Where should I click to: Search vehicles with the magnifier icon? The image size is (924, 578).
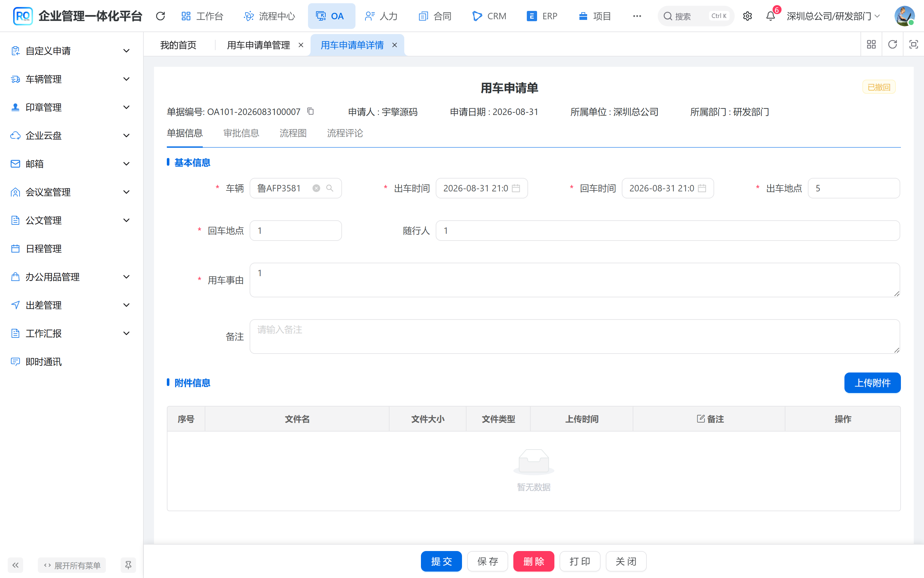(x=329, y=188)
